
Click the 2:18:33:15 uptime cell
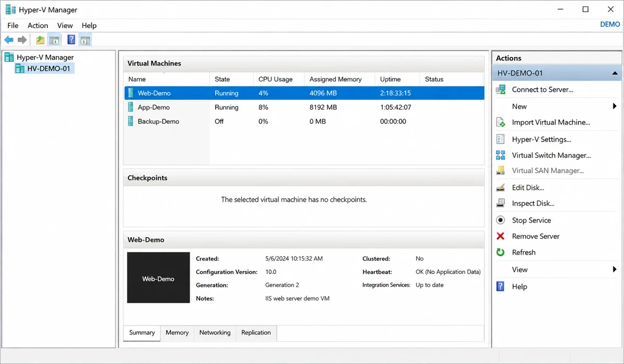tap(396, 93)
